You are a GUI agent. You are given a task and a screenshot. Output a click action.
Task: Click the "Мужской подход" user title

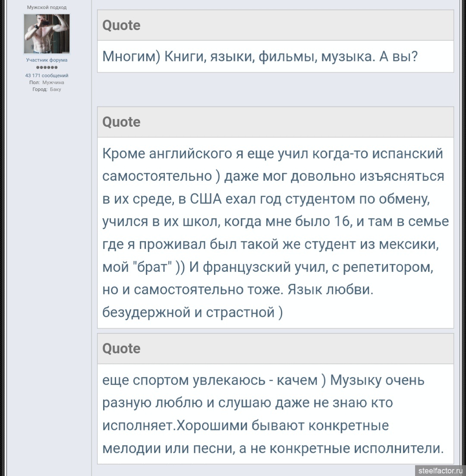click(47, 7)
